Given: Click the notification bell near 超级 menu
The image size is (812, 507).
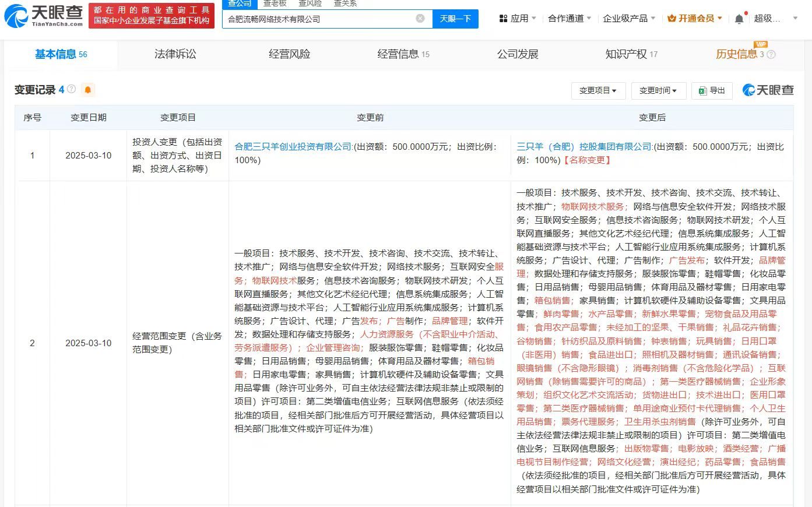Looking at the screenshot, I should (x=739, y=18).
